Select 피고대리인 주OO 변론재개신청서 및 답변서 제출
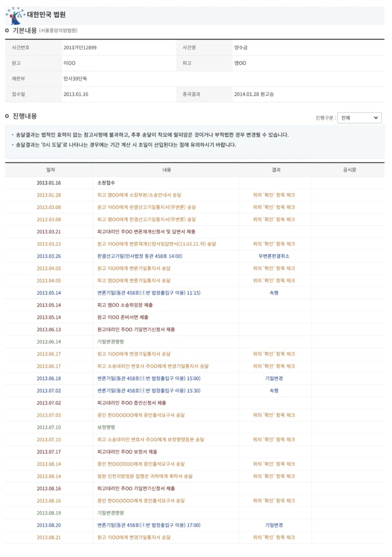The width and height of the screenshot is (392, 557). click(146, 232)
